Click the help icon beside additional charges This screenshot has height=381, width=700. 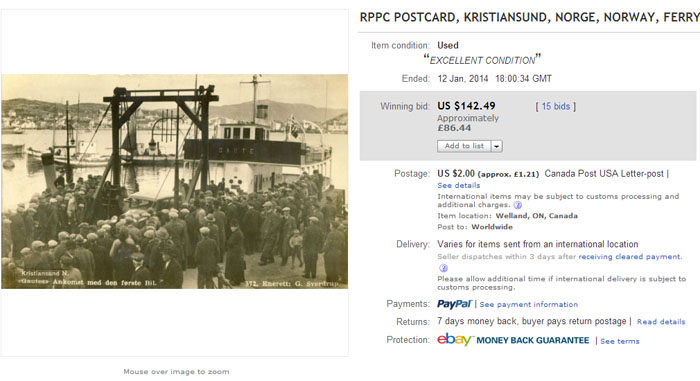(517, 205)
